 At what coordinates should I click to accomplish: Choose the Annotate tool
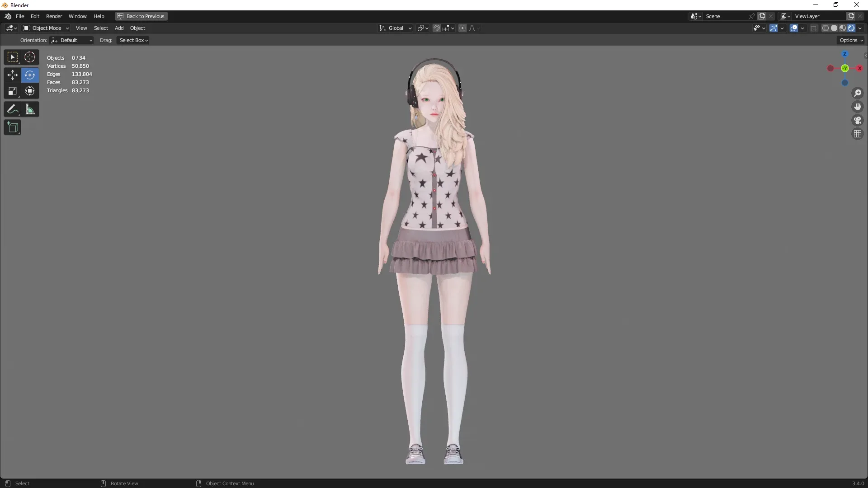click(12, 109)
